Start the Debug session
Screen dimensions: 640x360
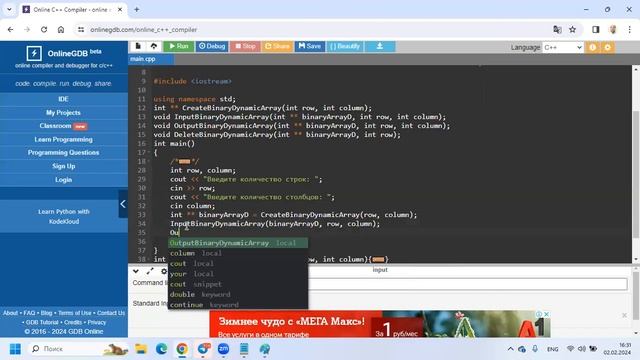(212, 47)
